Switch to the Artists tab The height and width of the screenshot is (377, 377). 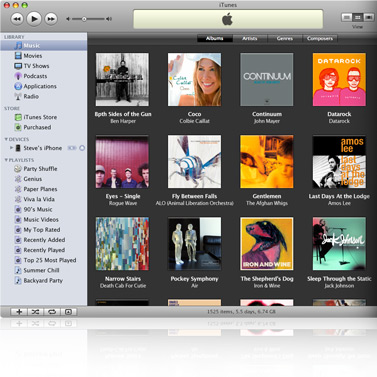click(x=250, y=39)
